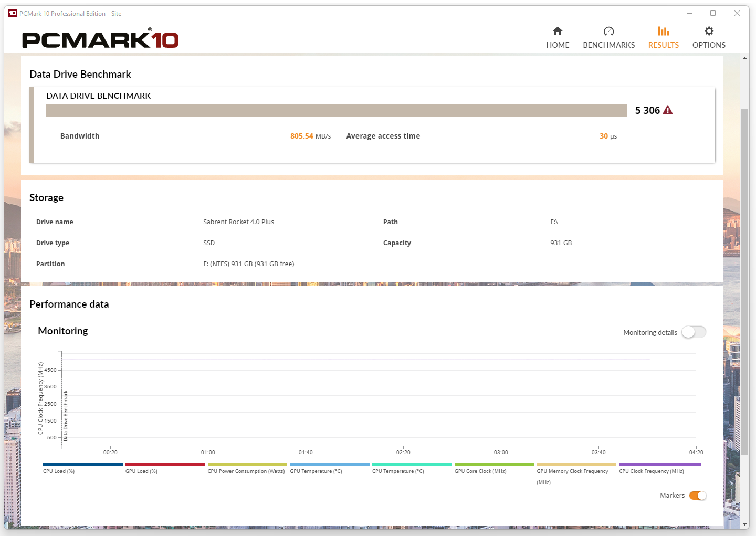Enable the Monitoring details toggle
Image resolution: width=756 pixels, height=536 pixels.
[694, 332]
